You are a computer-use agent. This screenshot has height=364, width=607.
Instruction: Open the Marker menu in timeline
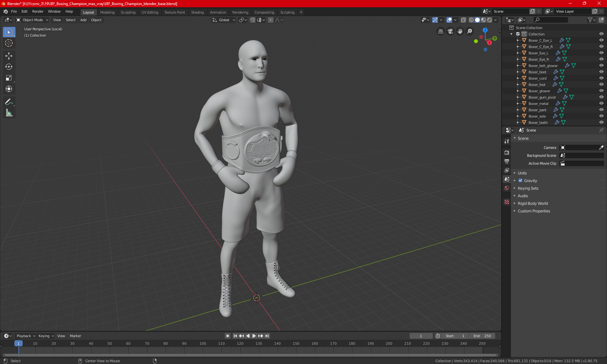tap(75, 336)
